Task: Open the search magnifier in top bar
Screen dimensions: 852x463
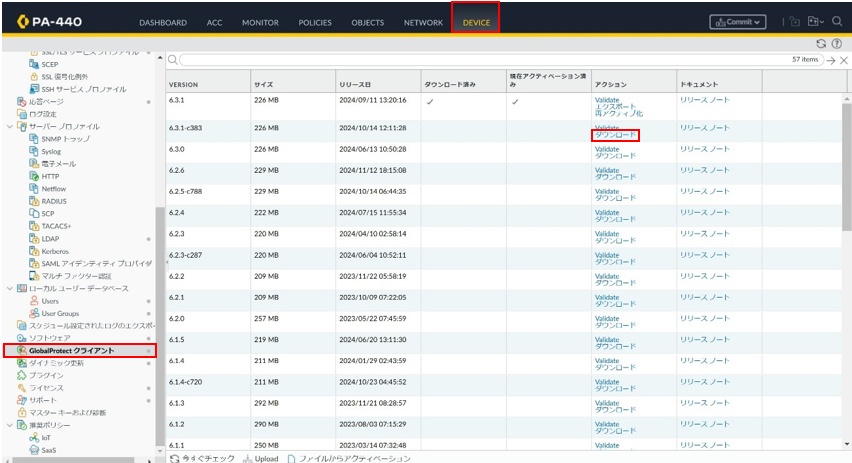Action: 837,22
